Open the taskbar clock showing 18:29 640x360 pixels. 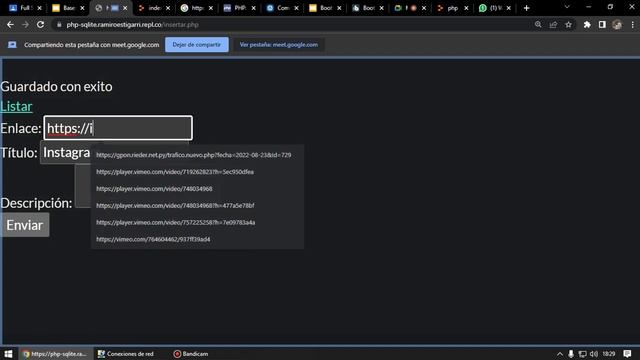[x=609, y=354]
